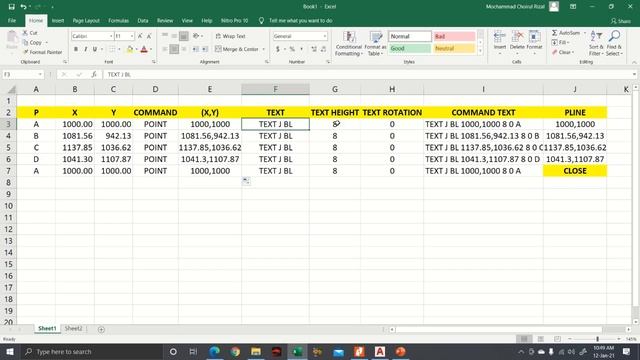640x360 pixels.
Task: Switch to the Insert ribbon tab
Action: [58, 20]
